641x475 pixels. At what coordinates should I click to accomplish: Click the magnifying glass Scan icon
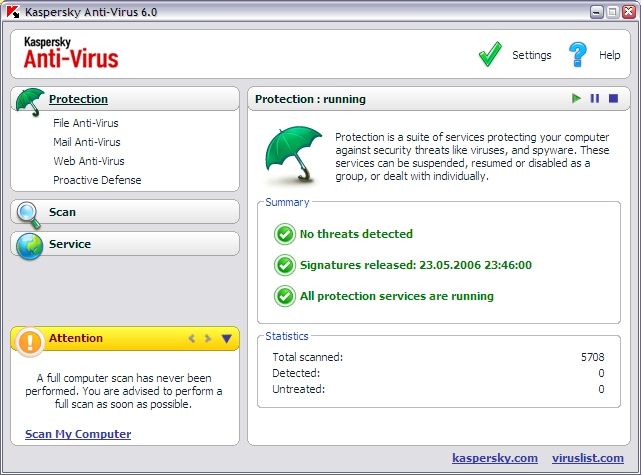[x=29, y=215]
